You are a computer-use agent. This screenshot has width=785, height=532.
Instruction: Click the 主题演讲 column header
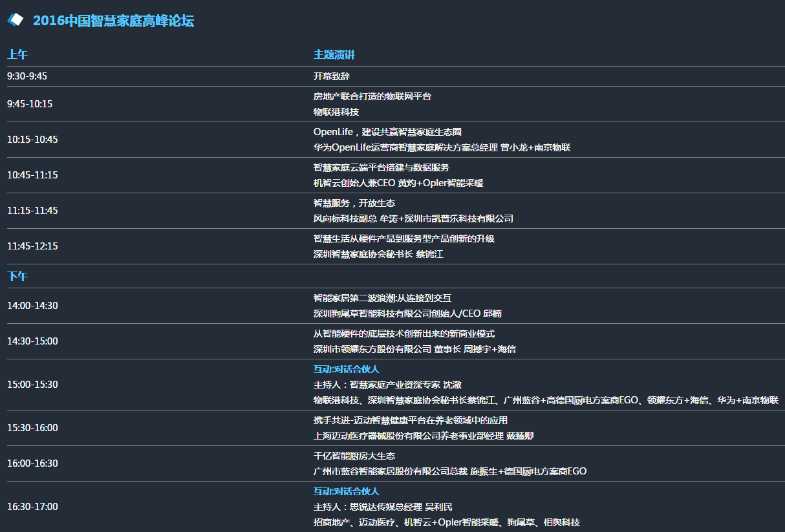(334, 54)
